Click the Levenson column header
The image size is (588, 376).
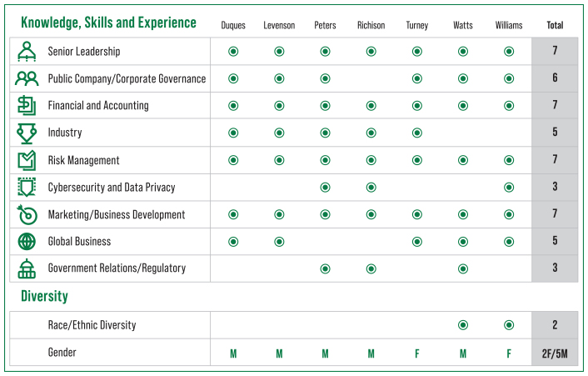[279, 25]
